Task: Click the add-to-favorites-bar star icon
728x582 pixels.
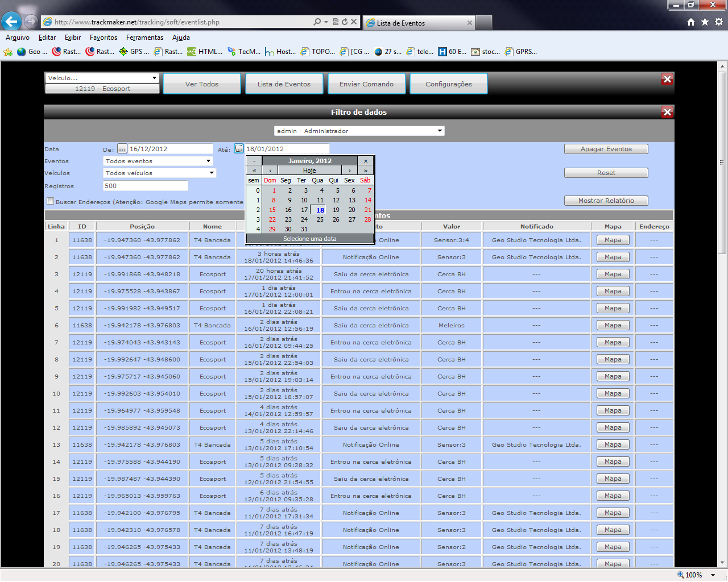Action: click(x=8, y=52)
